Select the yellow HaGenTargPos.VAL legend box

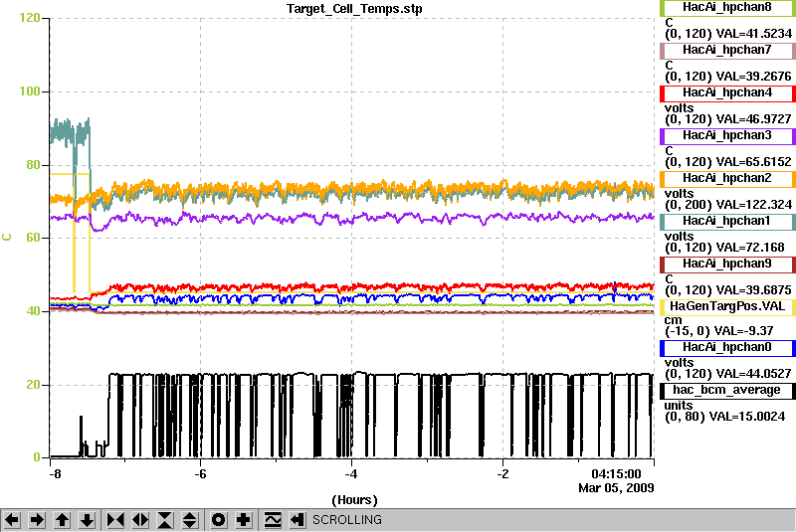point(727,307)
